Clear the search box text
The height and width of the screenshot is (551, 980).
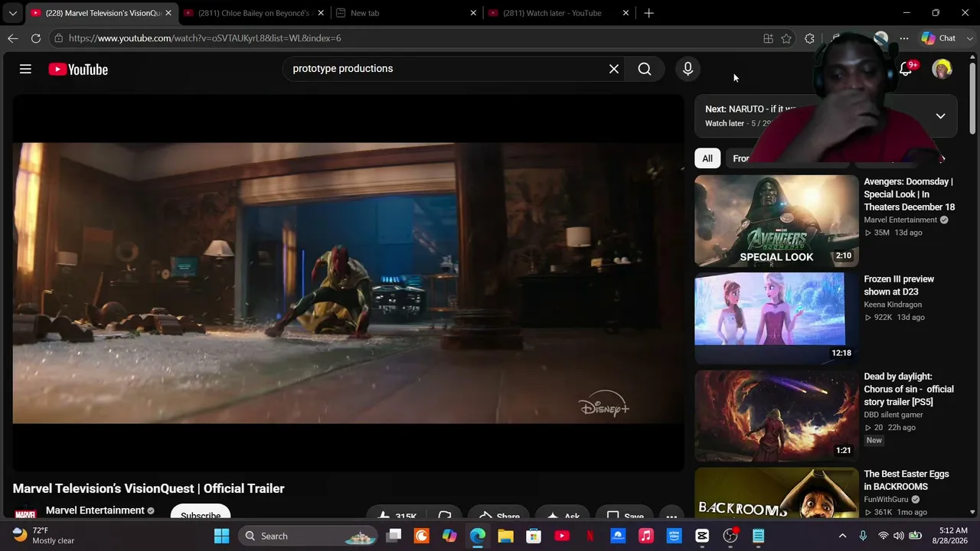tap(614, 69)
